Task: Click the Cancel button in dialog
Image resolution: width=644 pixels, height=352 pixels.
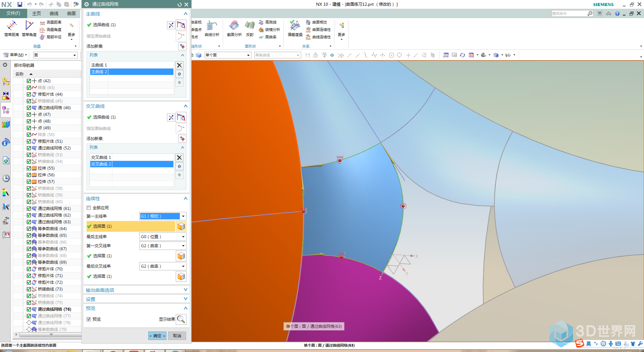Action: pyautogui.click(x=177, y=336)
